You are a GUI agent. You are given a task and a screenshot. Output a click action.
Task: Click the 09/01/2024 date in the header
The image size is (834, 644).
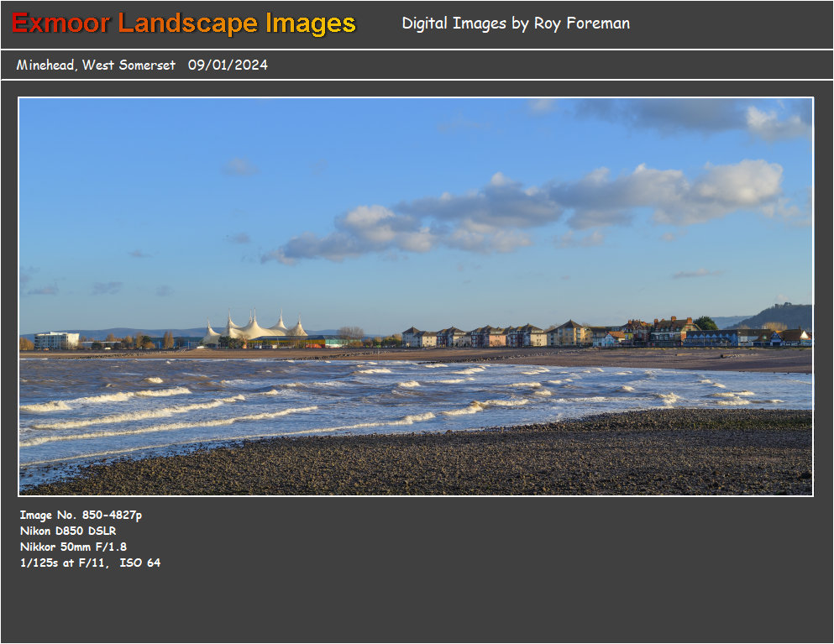pos(228,65)
